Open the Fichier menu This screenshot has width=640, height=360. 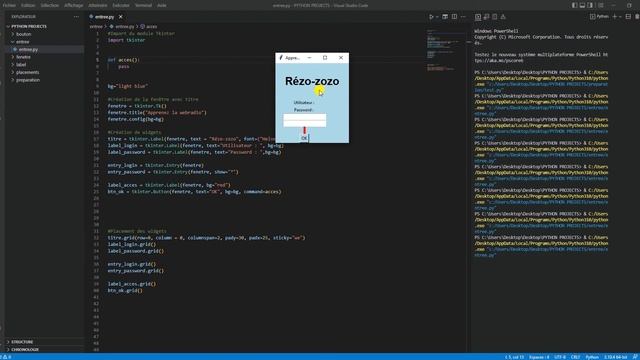(x=9, y=5)
